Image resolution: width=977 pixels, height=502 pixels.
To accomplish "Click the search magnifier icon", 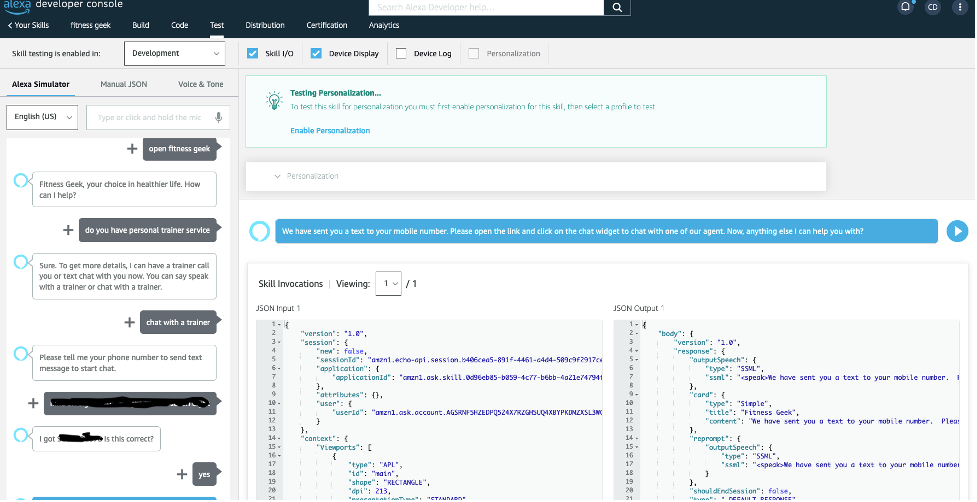I will (617, 7).
